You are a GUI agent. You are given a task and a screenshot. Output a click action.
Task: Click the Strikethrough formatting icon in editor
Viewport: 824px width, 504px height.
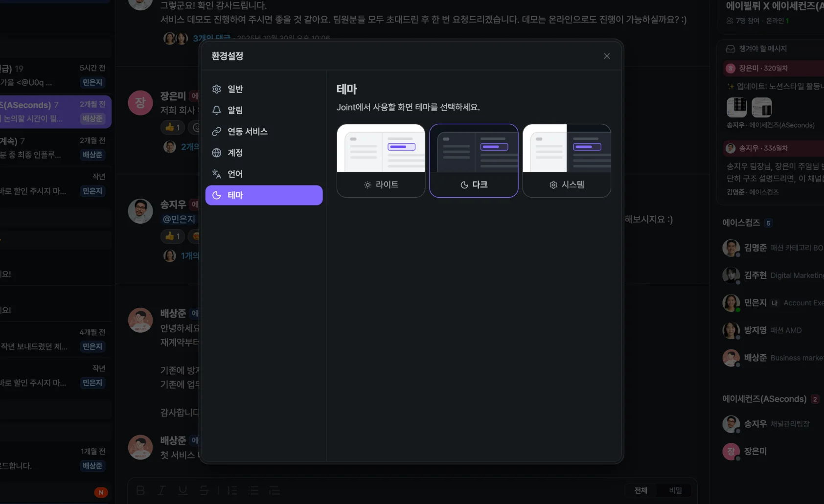pyautogui.click(x=204, y=490)
